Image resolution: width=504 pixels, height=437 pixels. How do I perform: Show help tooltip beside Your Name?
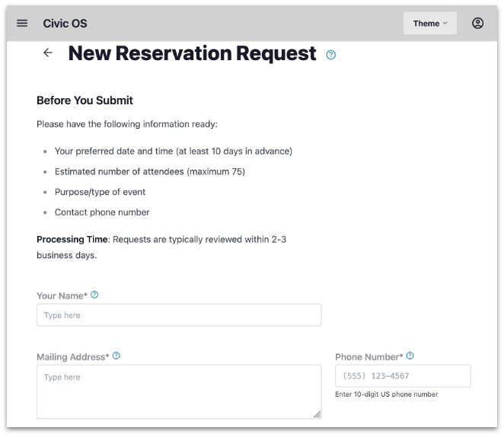click(x=94, y=295)
